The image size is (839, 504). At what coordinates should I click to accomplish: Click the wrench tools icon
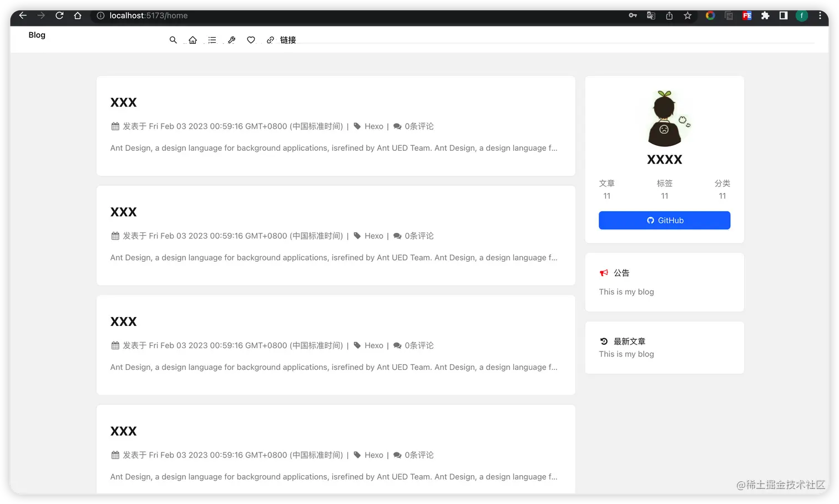coord(231,39)
